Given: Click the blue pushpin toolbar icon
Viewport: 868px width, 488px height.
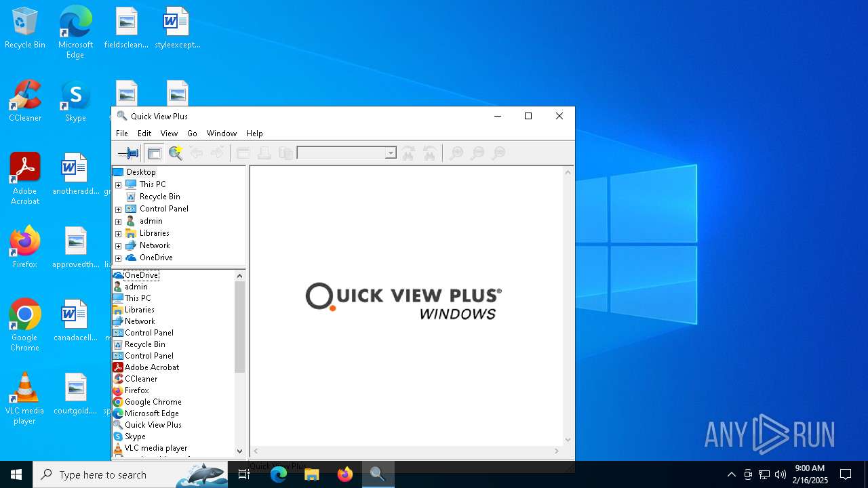Looking at the screenshot, I should pos(128,153).
